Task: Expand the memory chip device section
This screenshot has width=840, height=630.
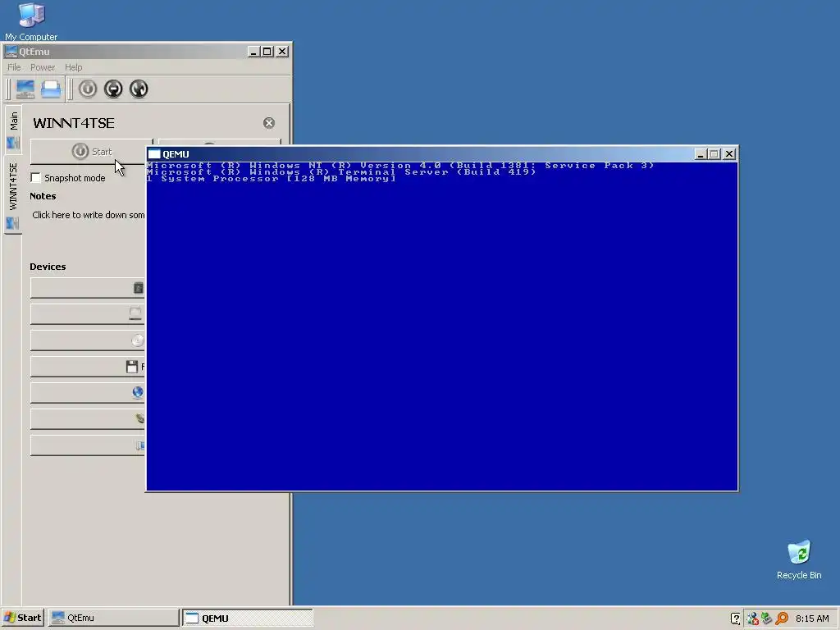Action: pyautogui.click(x=87, y=288)
